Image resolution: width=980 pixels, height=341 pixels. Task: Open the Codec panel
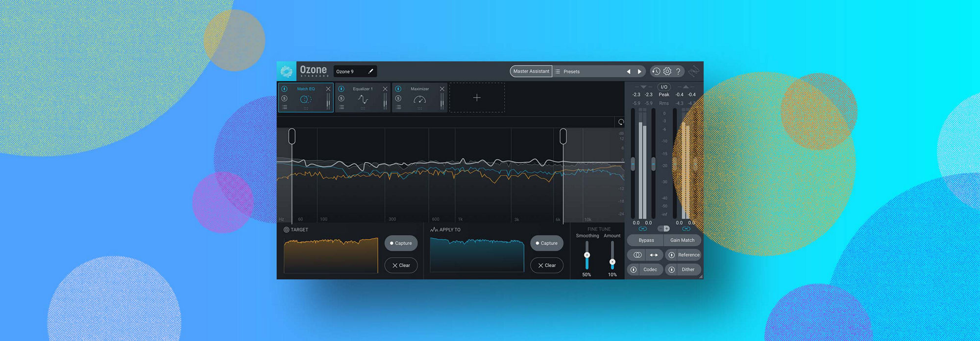tap(650, 270)
